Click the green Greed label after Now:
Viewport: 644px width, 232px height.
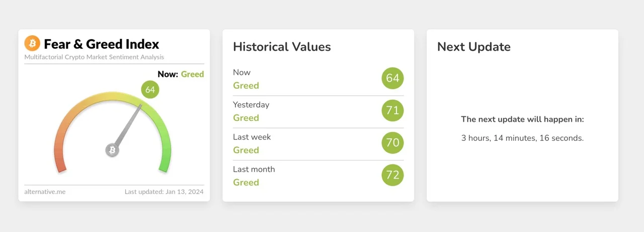coord(192,74)
